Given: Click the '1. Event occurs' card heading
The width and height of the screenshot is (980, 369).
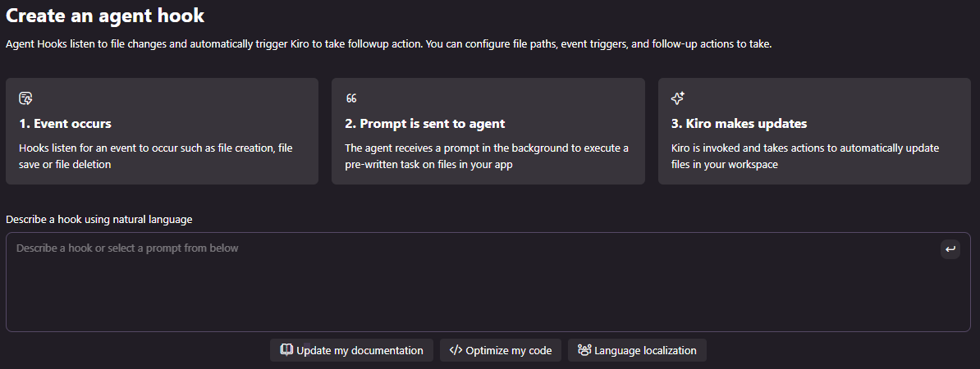Looking at the screenshot, I should [x=65, y=124].
